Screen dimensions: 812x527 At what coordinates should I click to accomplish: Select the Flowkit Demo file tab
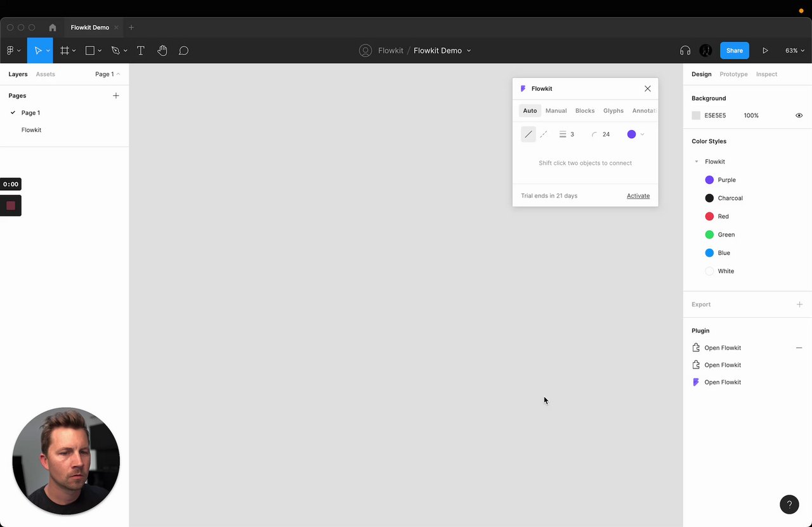(x=90, y=27)
